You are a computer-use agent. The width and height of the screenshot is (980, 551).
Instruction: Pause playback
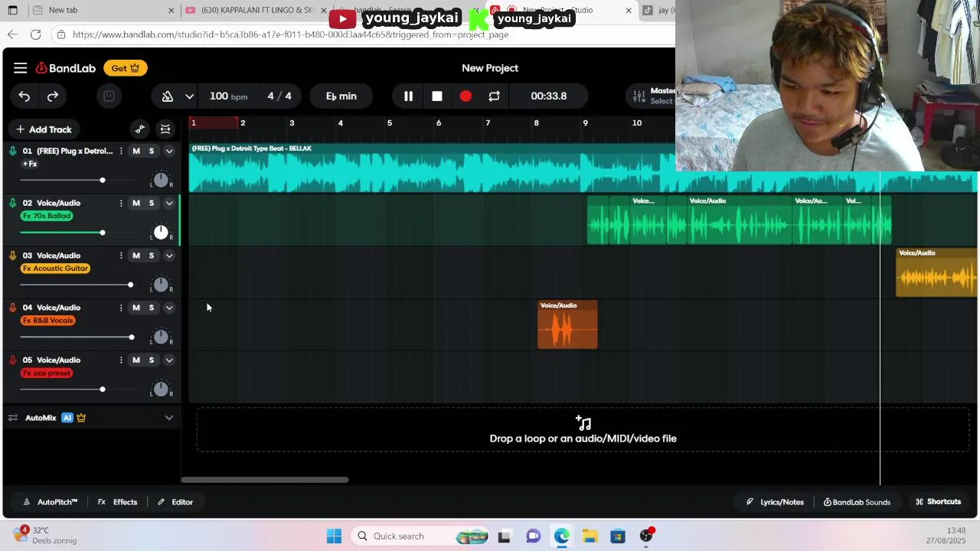[x=408, y=96]
